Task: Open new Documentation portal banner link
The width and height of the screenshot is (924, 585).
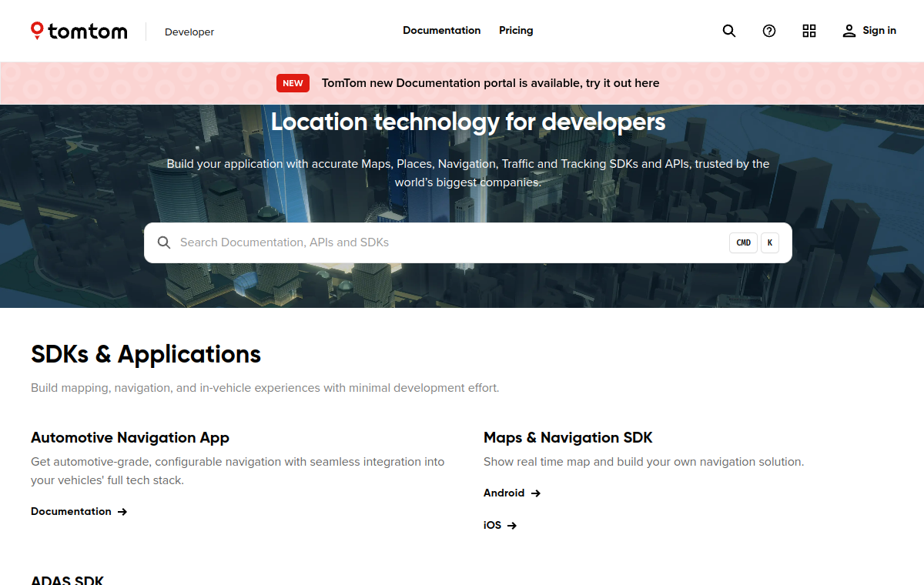Action: (x=490, y=83)
